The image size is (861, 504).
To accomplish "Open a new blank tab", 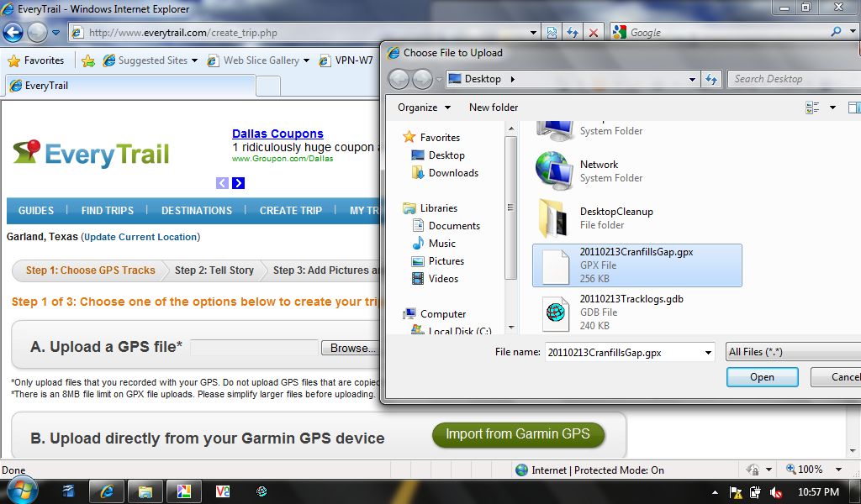I will coord(268,87).
